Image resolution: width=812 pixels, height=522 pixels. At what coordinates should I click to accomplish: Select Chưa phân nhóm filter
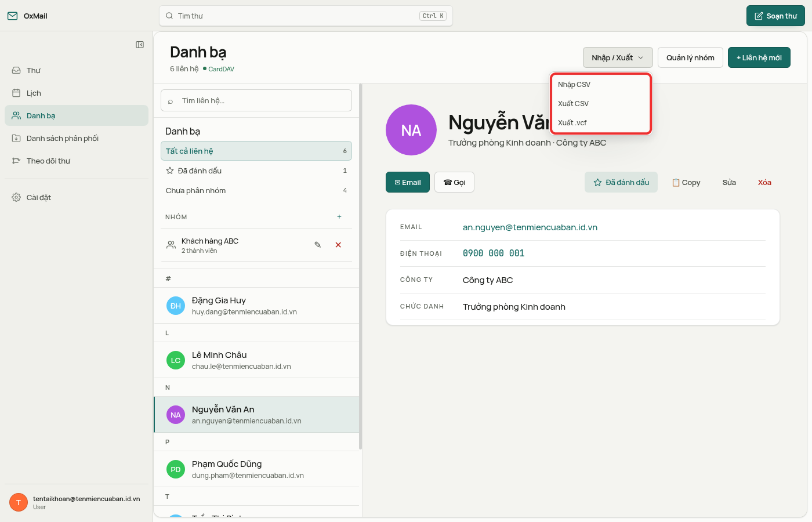point(256,190)
